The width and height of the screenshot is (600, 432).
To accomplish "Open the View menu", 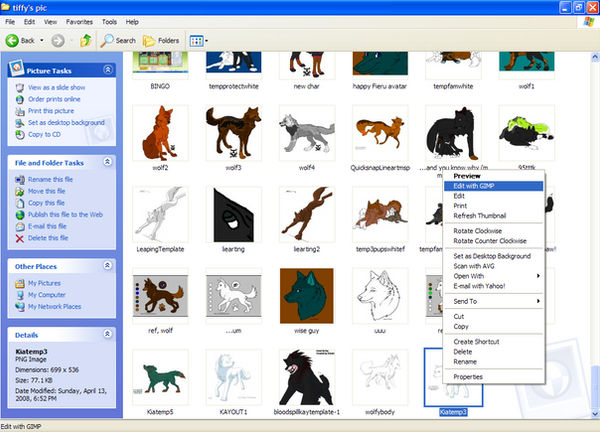I will click(50, 22).
